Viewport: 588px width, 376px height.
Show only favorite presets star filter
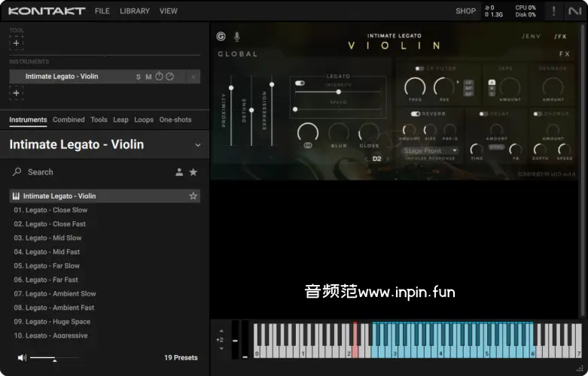[x=193, y=172]
